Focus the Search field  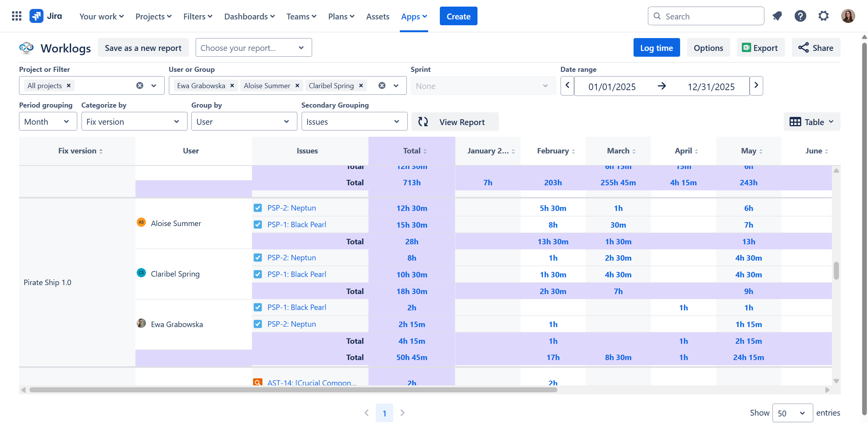click(706, 16)
